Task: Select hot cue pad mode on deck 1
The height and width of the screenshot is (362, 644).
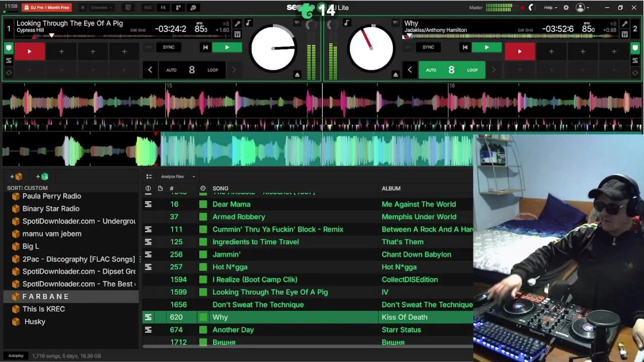Action: 9,48
